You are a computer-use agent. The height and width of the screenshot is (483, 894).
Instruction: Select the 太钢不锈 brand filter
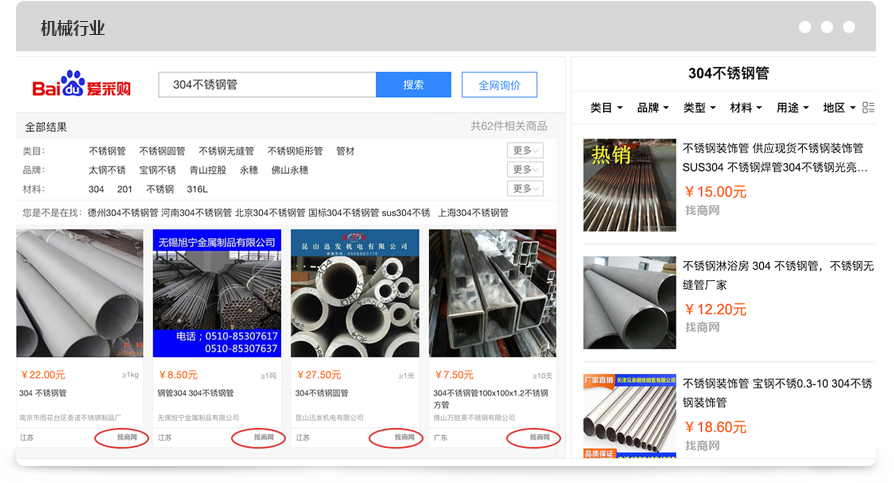pyautogui.click(x=107, y=170)
